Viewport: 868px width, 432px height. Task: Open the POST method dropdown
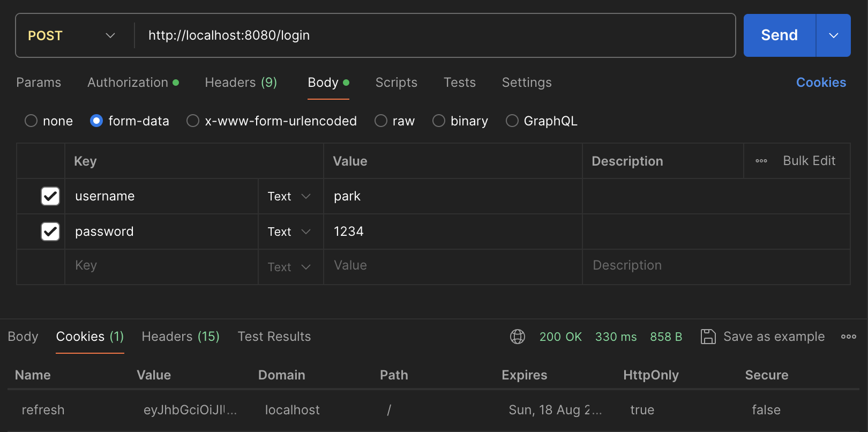71,35
